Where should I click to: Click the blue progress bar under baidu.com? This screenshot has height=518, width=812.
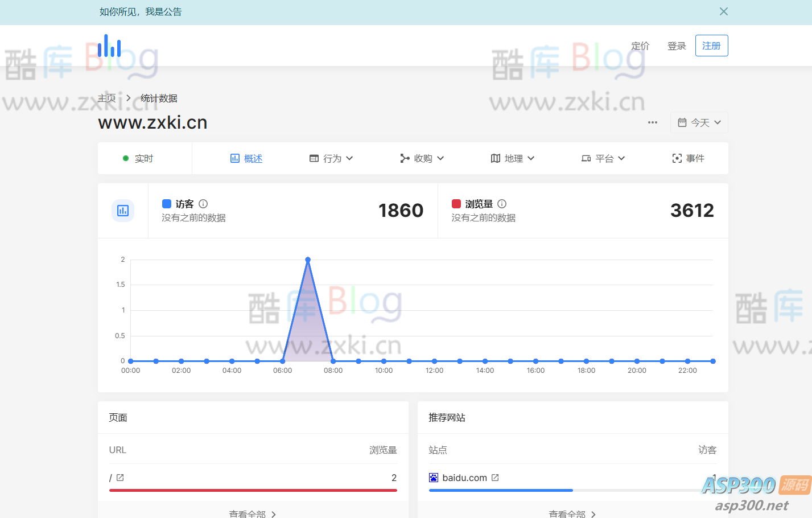click(501, 490)
